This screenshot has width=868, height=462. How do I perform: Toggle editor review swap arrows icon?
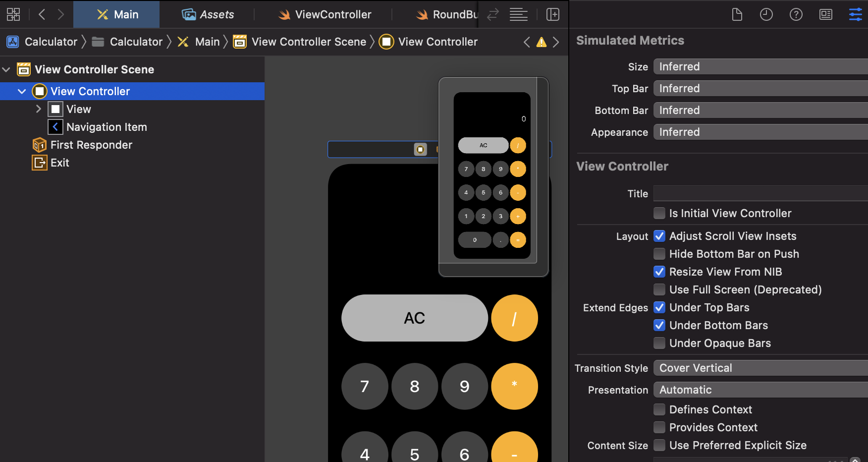pos(492,14)
